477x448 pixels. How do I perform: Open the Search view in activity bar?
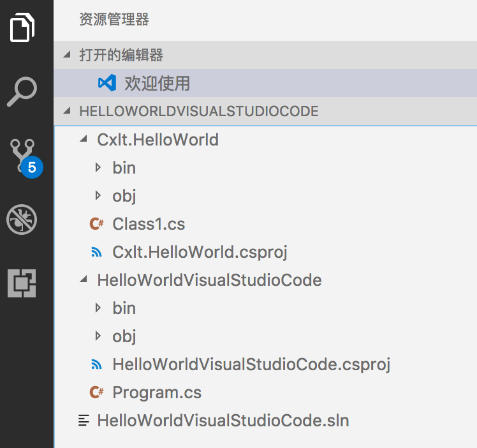point(22,91)
